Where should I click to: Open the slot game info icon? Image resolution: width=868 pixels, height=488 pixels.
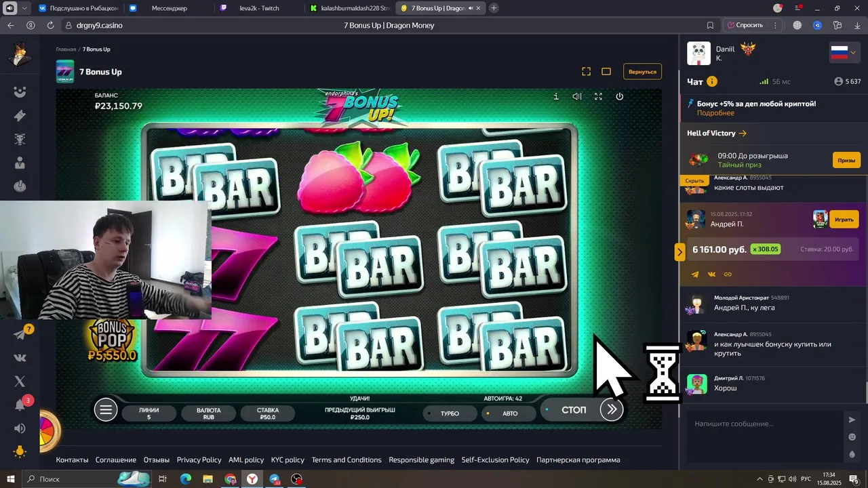[556, 96]
